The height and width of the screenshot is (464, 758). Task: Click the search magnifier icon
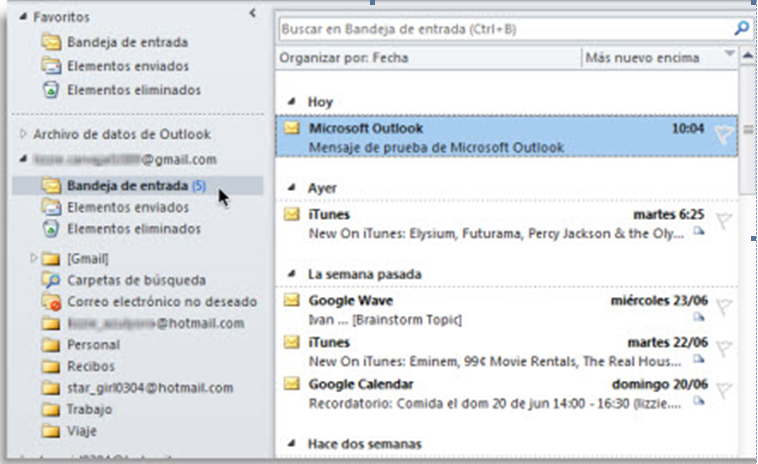click(742, 28)
